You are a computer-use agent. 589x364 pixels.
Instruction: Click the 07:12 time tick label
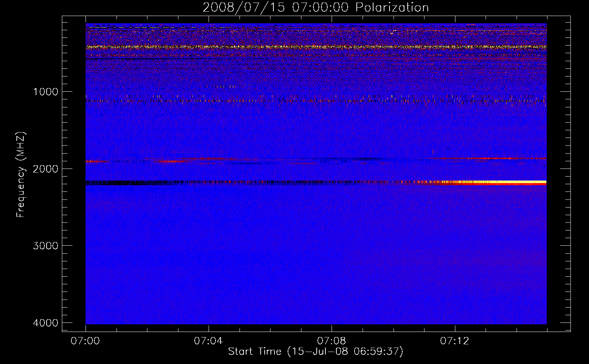[455, 341]
